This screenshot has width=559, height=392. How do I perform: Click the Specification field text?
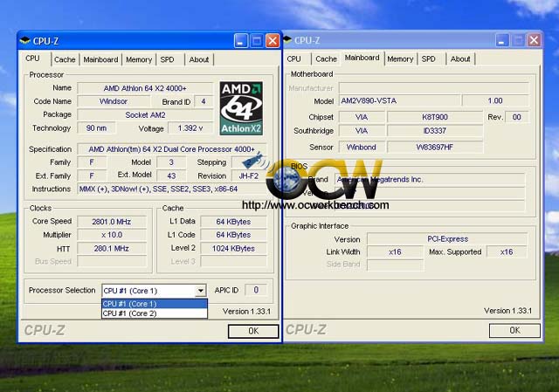pyautogui.click(x=172, y=149)
